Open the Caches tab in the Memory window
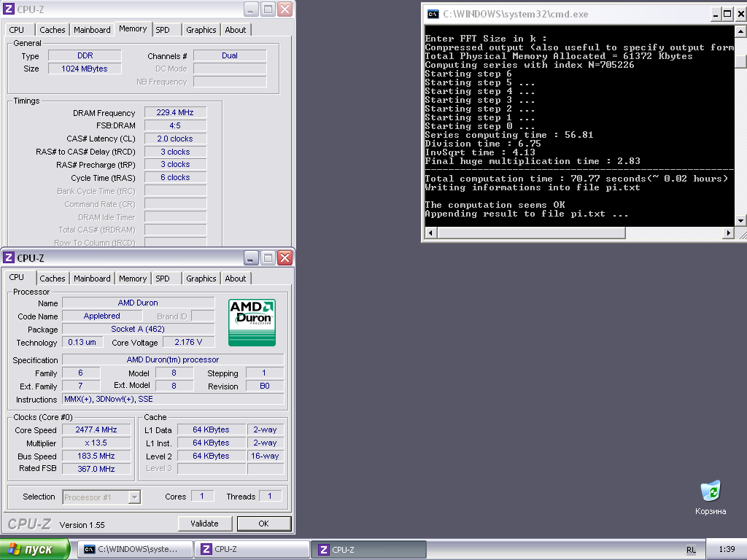The width and height of the screenshot is (747, 560). click(53, 29)
